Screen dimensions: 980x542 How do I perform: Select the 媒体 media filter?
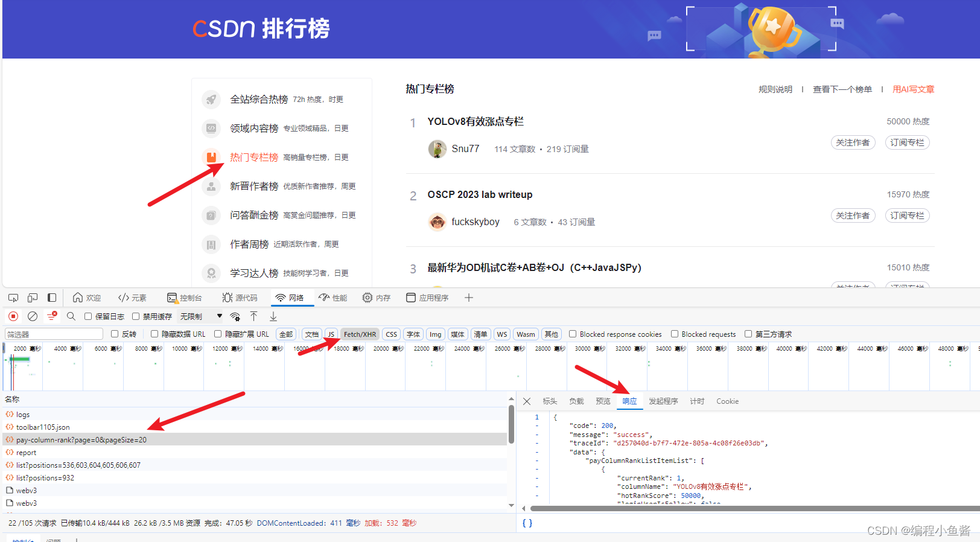point(458,334)
